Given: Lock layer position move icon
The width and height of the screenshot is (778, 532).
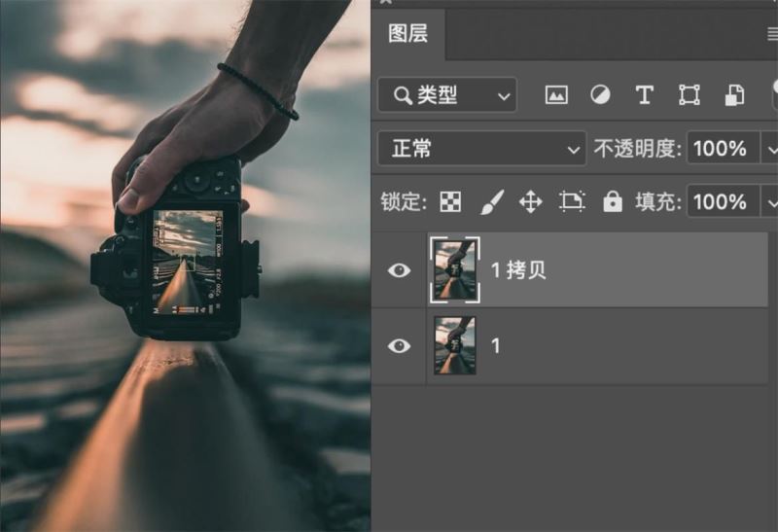Looking at the screenshot, I should (530, 202).
